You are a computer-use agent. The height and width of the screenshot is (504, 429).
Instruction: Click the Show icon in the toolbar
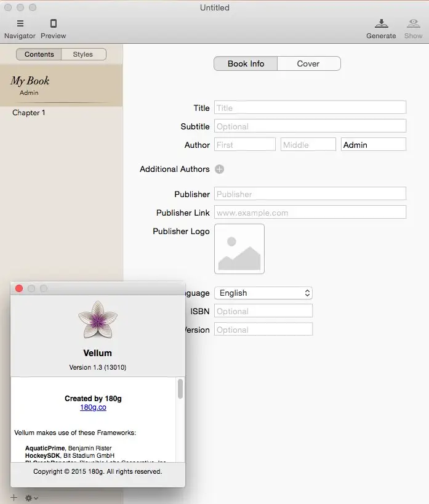click(413, 23)
